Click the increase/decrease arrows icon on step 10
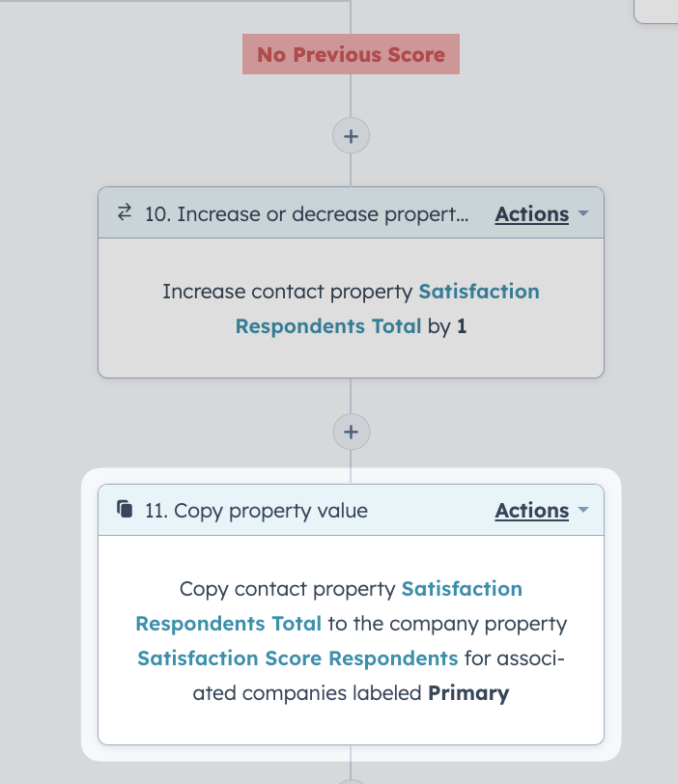The height and width of the screenshot is (784, 678). (x=125, y=212)
